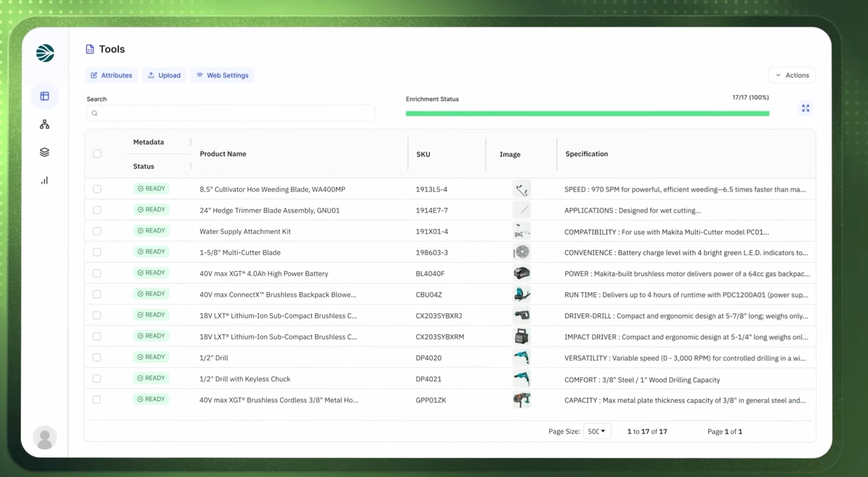The image size is (868, 477).
Task: Sort by the SKU column header
Action: point(423,154)
